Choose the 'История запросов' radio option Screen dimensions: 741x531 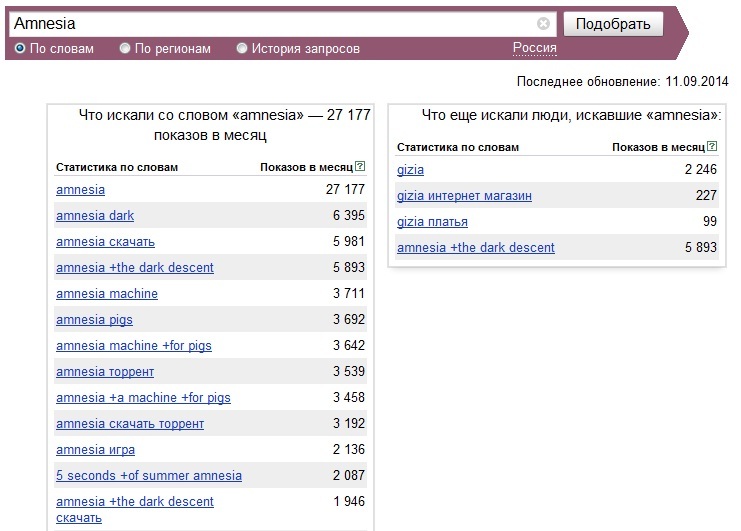(x=242, y=48)
